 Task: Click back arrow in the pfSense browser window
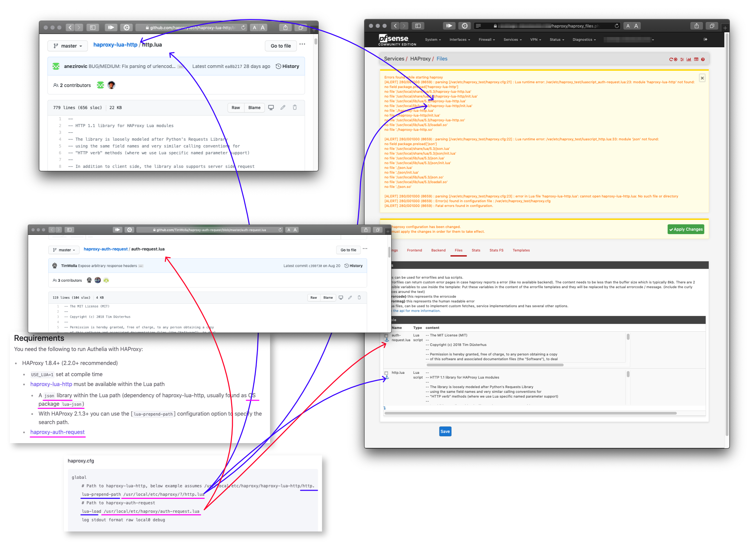click(395, 26)
